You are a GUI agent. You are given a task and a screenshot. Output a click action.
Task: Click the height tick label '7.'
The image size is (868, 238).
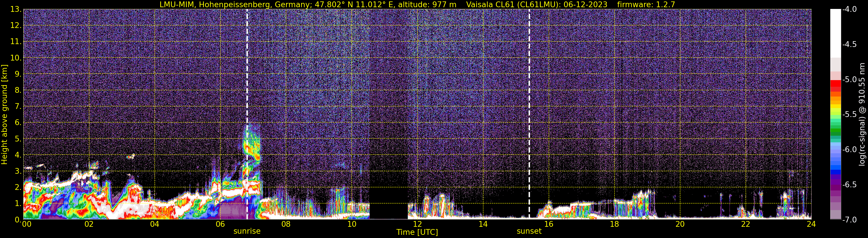[x=18, y=106]
